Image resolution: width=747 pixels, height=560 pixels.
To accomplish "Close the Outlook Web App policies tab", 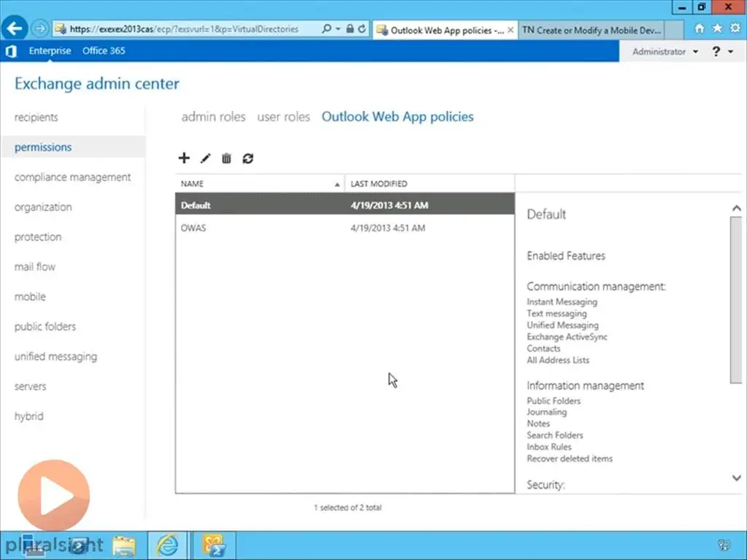I will pos(510,30).
